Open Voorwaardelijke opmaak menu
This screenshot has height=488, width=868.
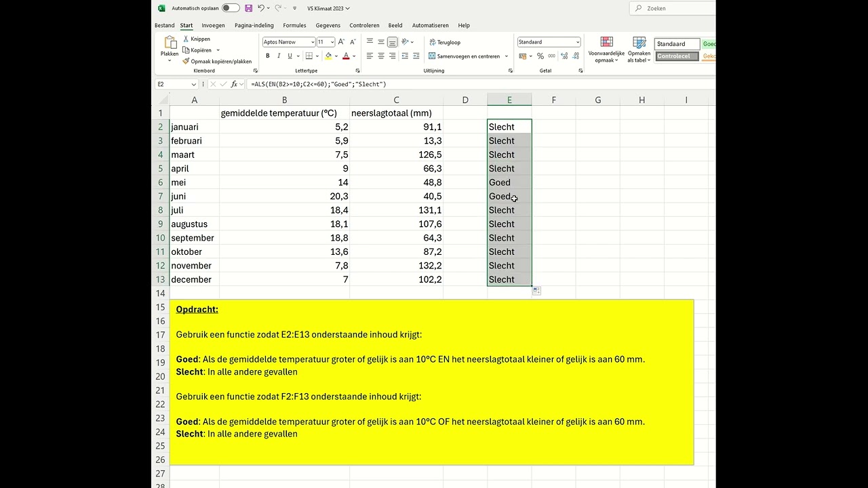pos(606,50)
